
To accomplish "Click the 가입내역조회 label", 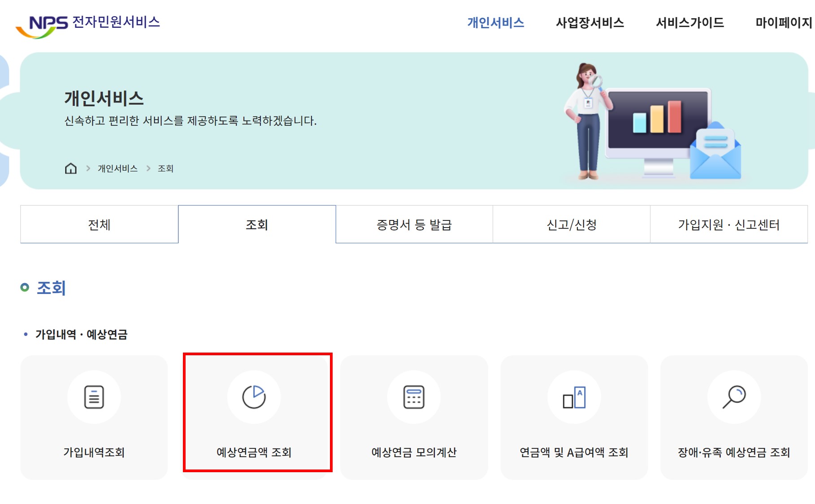I will pos(94,452).
